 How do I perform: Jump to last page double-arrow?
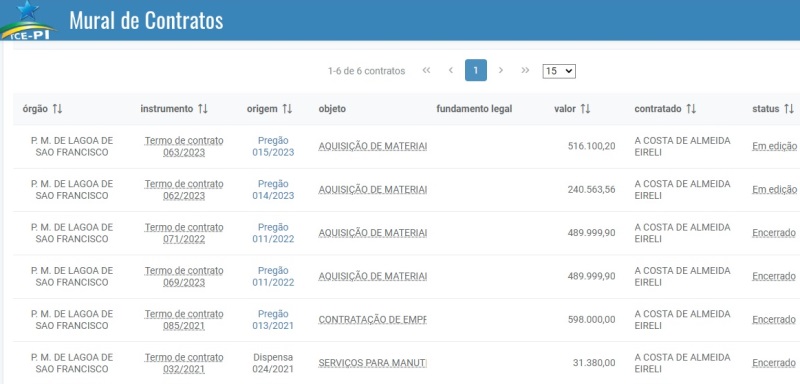tap(526, 70)
